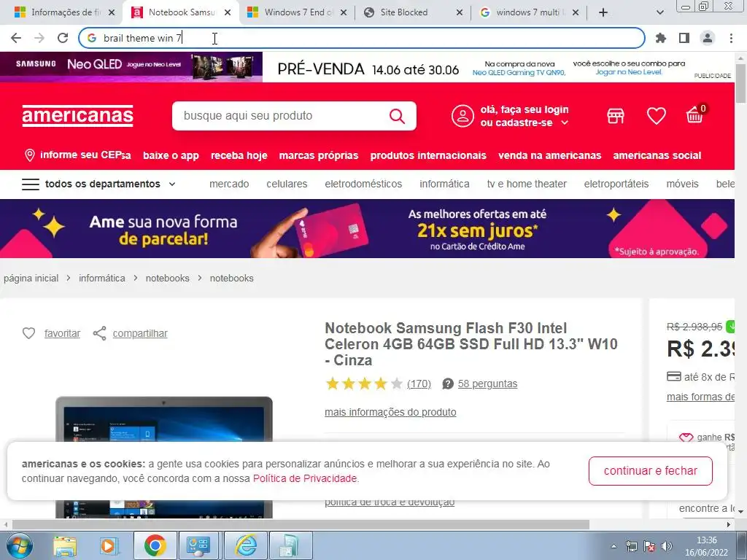
Task: Open eletroportáteis category
Action: tap(616, 184)
